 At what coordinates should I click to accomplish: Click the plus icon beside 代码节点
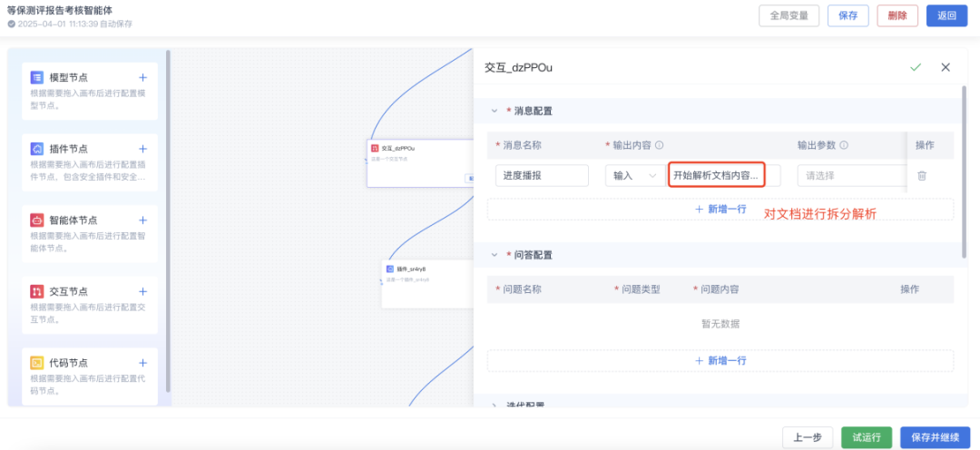coord(142,363)
